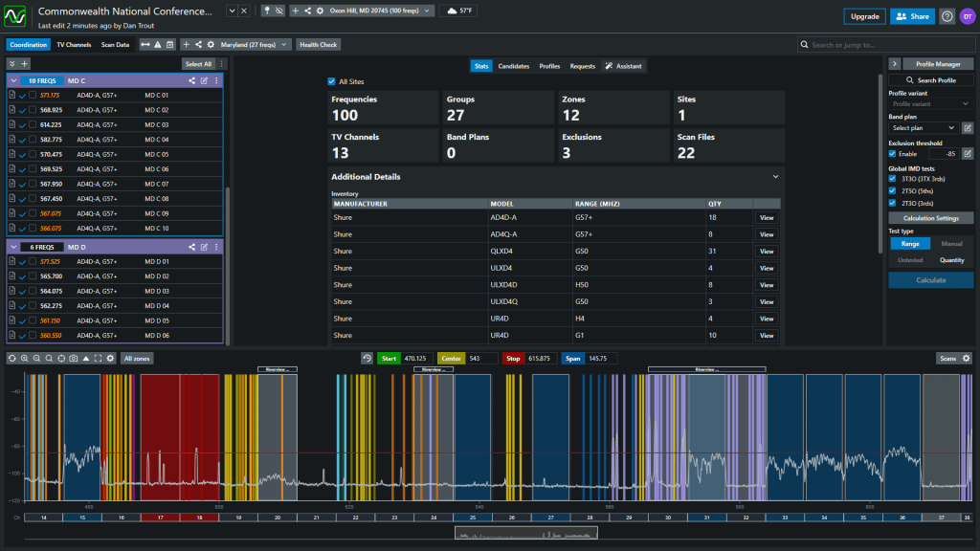
Task: Click the share icon on MD C group
Action: tap(191, 80)
